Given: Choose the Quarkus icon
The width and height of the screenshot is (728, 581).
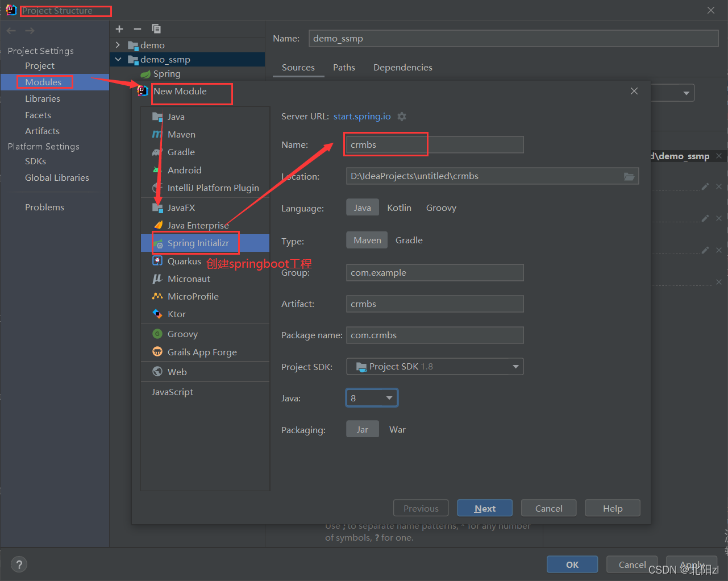Looking at the screenshot, I should point(157,261).
